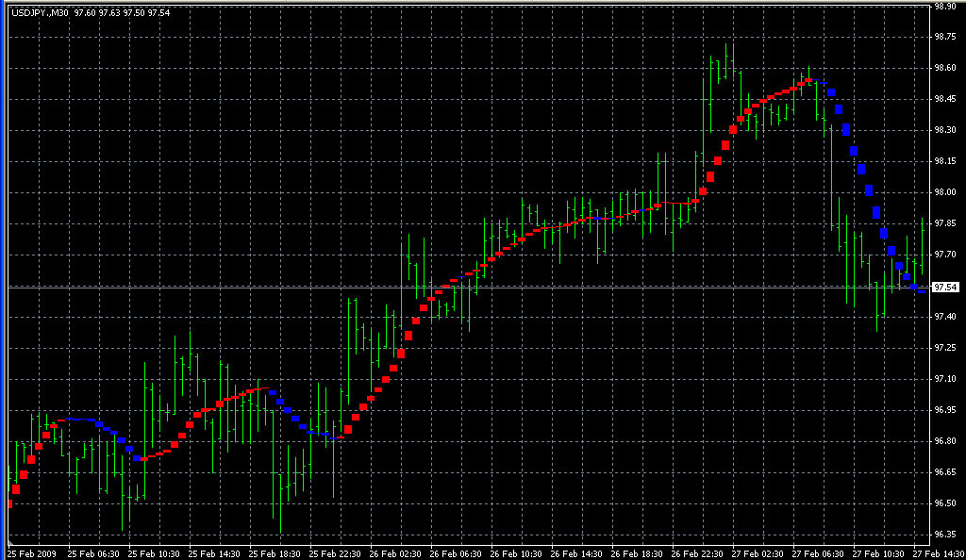Image resolution: width=966 pixels, height=560 pixels.
Task: Click the 98.30 price axis label
Action: [945, 130]
